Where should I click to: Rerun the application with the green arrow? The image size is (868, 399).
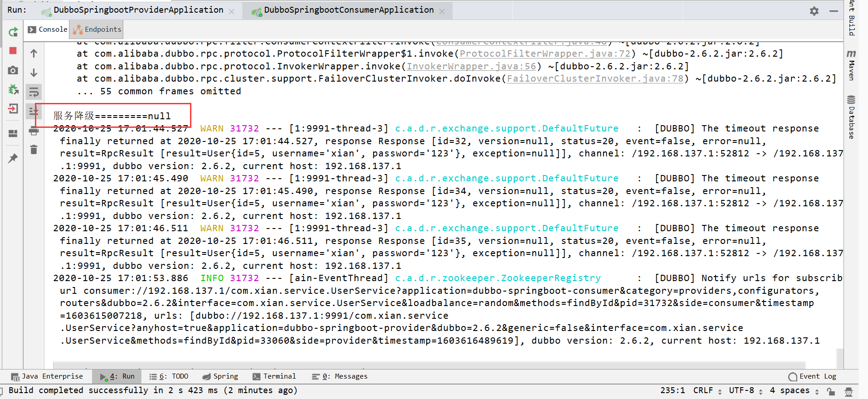click(x=13, y=32)
